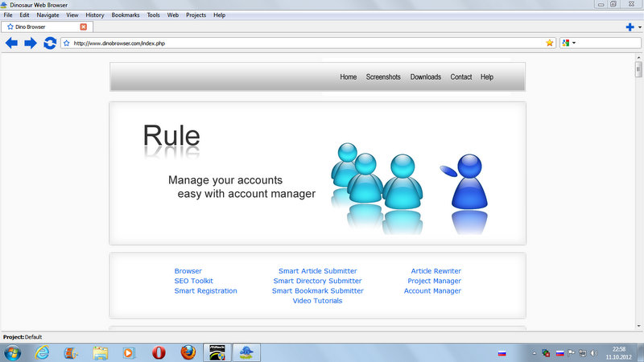Open the View menu
644x362 pixels.
coord(72,14)
